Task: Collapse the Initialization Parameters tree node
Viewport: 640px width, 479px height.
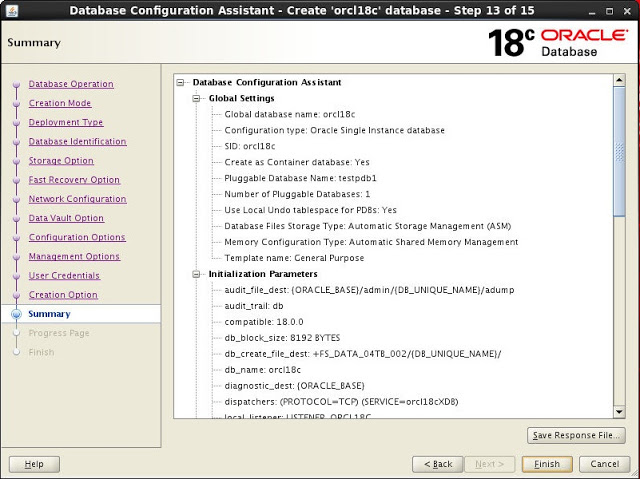Action: coord(197,274)
